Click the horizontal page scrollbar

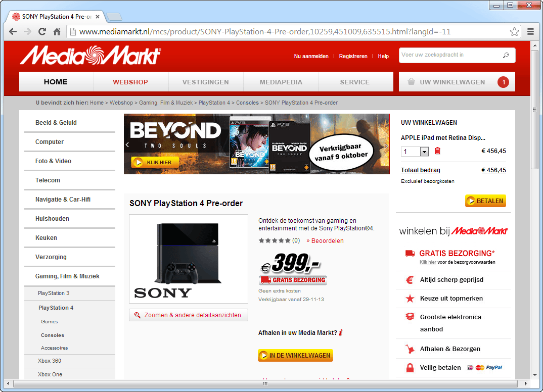265,383
